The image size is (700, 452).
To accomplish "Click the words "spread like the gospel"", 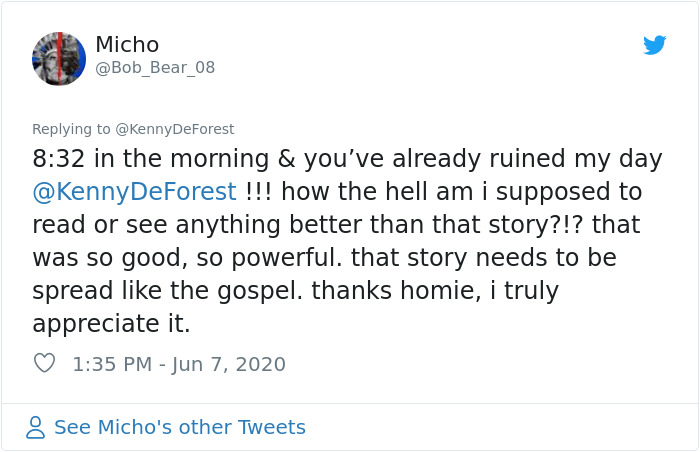I will pos(211,291).
